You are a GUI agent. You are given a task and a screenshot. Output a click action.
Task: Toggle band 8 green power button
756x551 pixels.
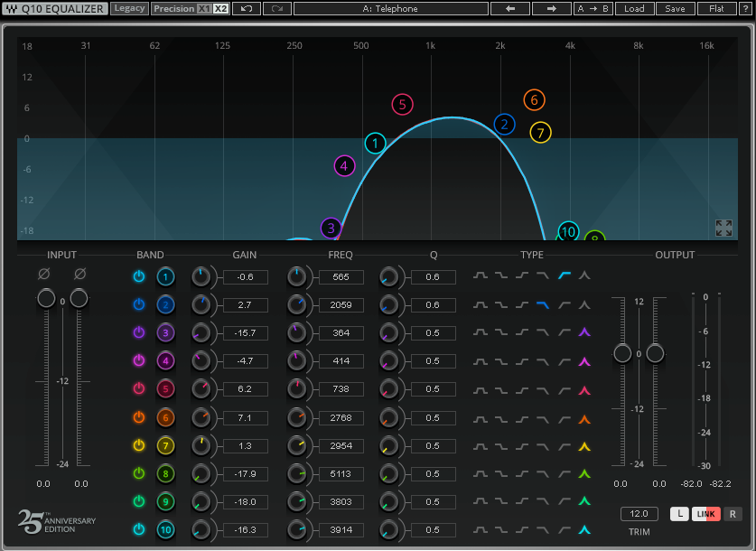coord(139,473)
